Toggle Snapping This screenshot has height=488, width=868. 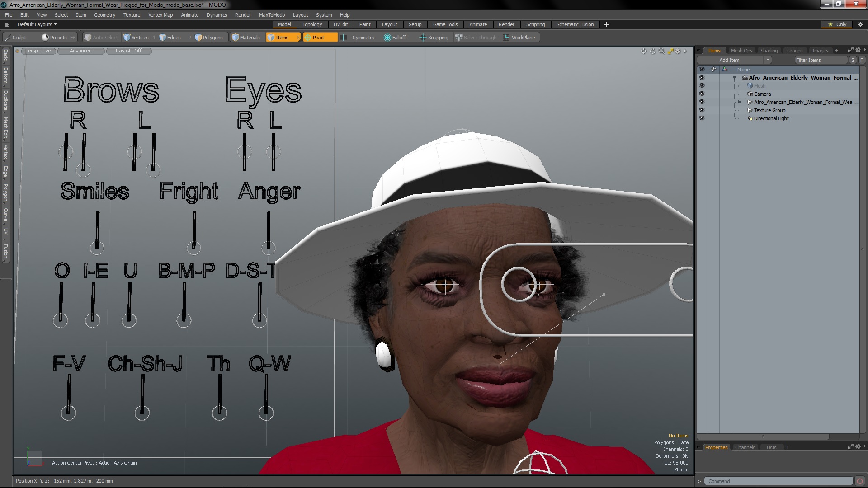(434, 38)
